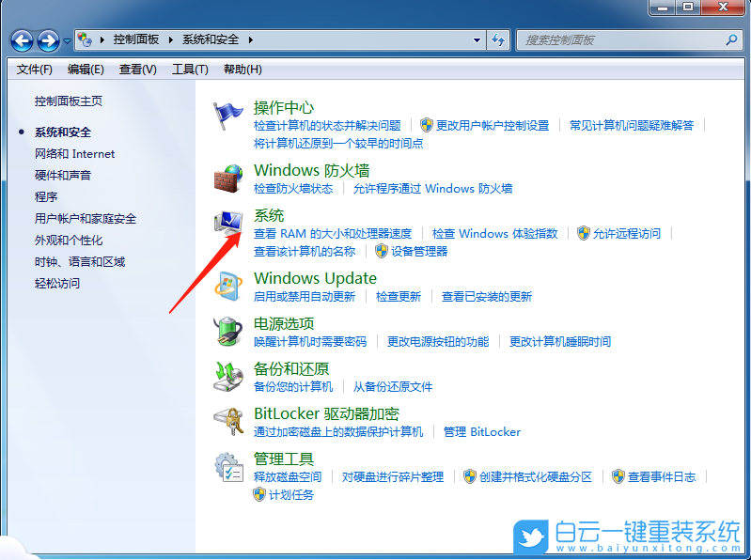
Task: Go back with the Back arrow button
Action: pos(22,40)
